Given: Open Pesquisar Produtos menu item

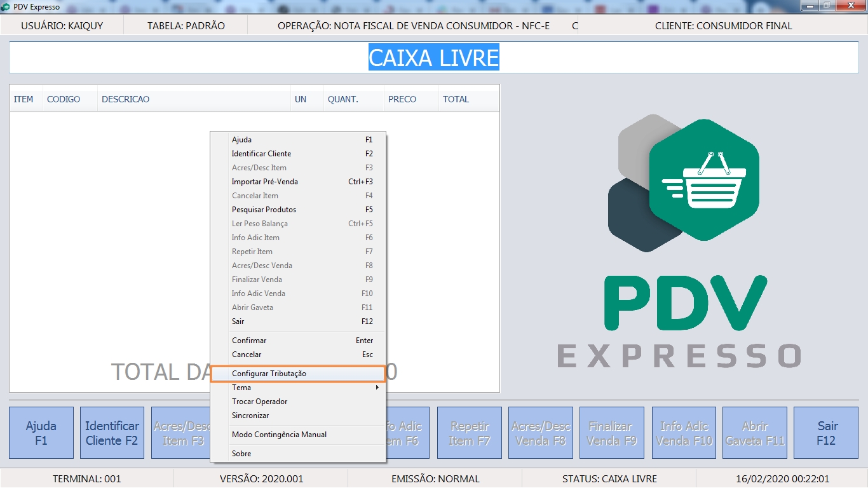Looking at the screenshot, I should pyautogui.click(x=297, y=210).
